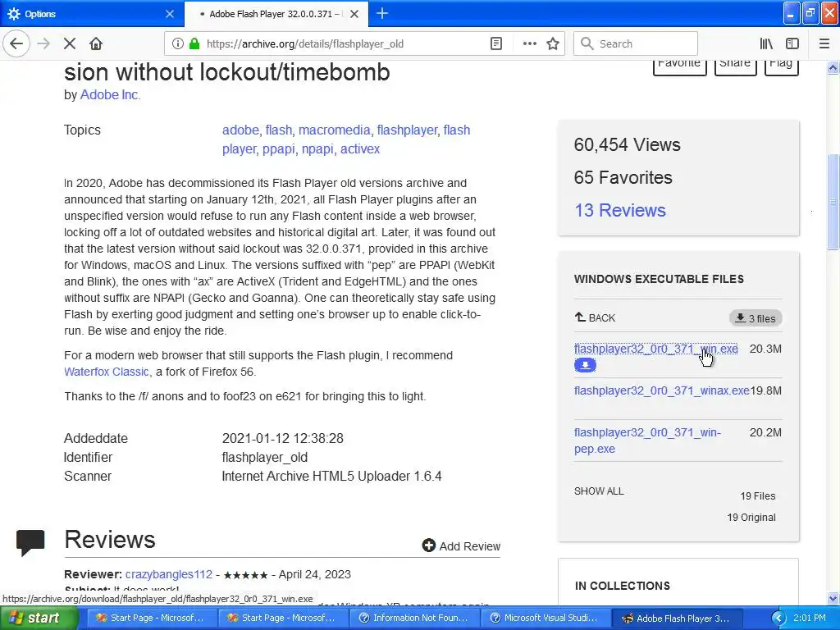The image size is (840, 630).
Task: Select Adobe Flash Player taskbar button
Action: [x=676, y=618]
